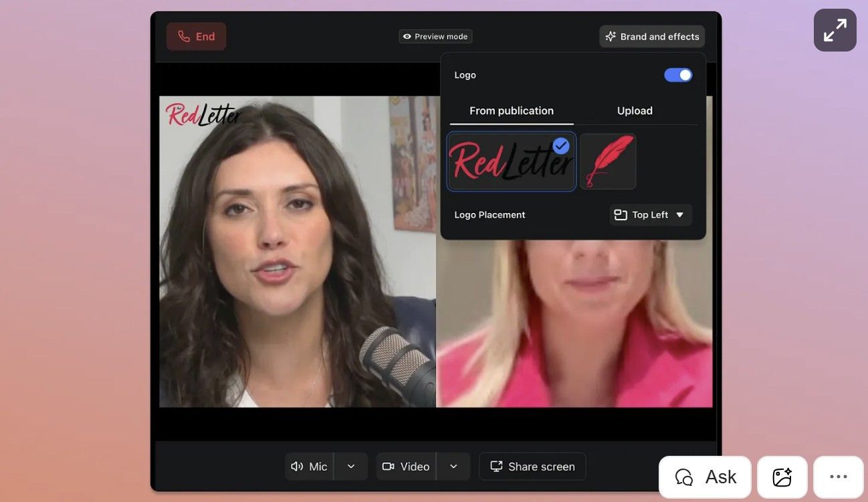Expand the Video options chevron
868x502 pixels.
453,467
